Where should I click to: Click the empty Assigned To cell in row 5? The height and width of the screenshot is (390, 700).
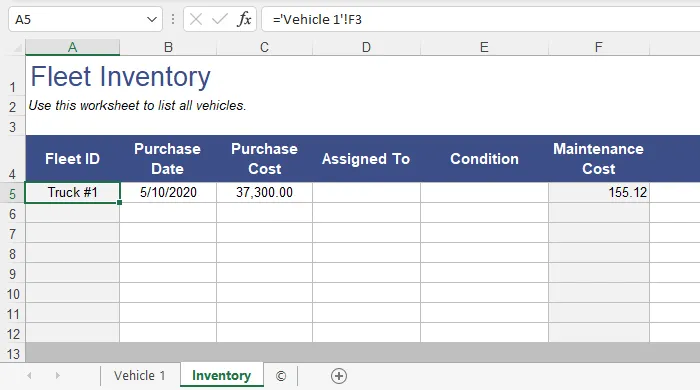click(x=366, y=192)
